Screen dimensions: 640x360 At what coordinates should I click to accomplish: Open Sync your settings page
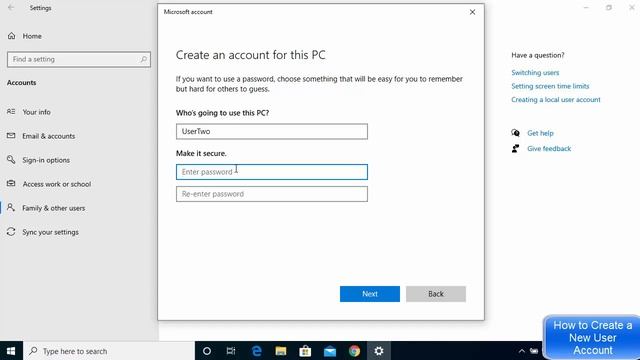pyautogui.click(x=50, y=232)
